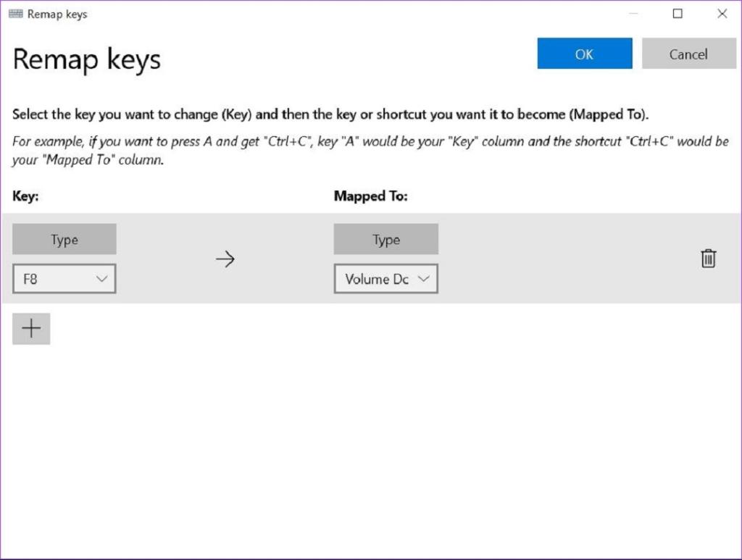Click the "Remap keys" heading text
This screenshot has height=560, width=742.
pos(87,59)
